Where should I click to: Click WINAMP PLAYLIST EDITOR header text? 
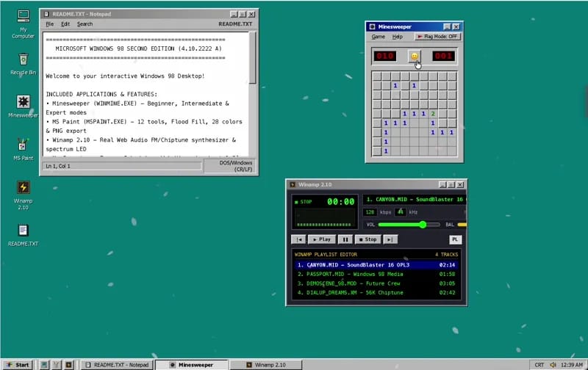coord(326,255)
